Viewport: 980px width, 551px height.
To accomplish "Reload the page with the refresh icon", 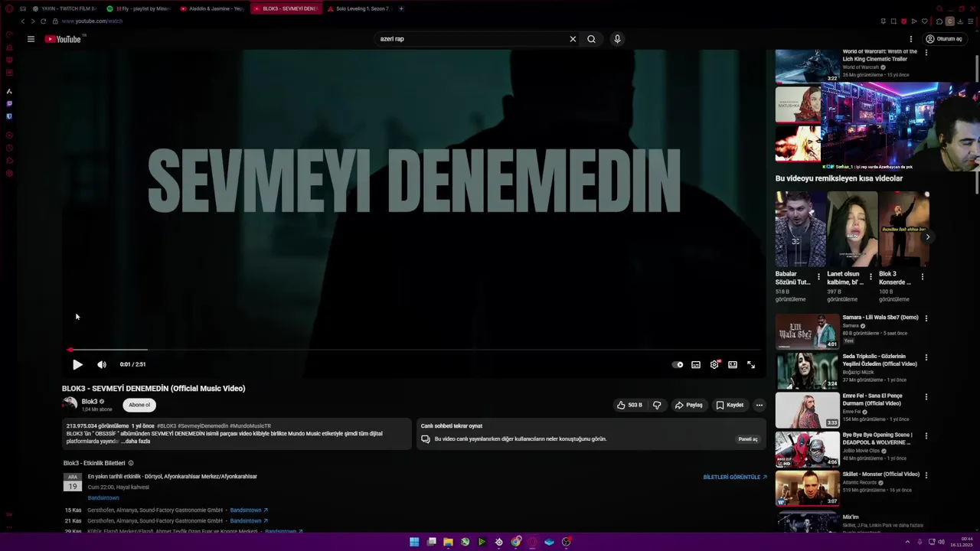I will [x=43, y=21].
